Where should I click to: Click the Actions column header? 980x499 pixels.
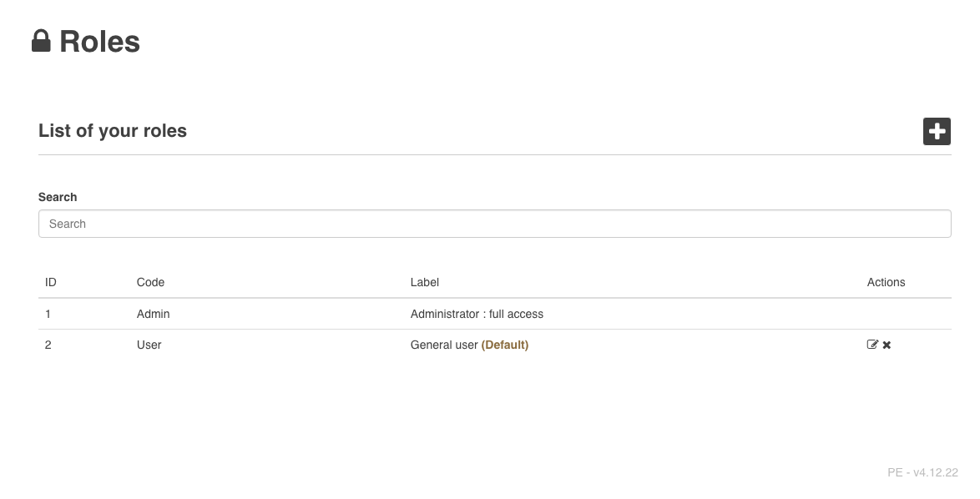[x=886, y=282]
